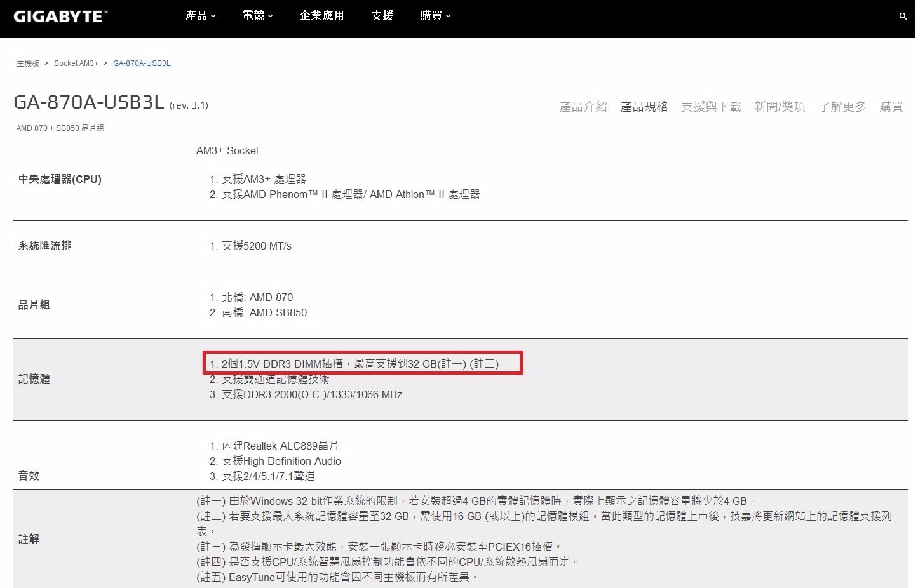Select the (註一) Windows 32-bit note
The image size is (918, 588).
point(476,501)
